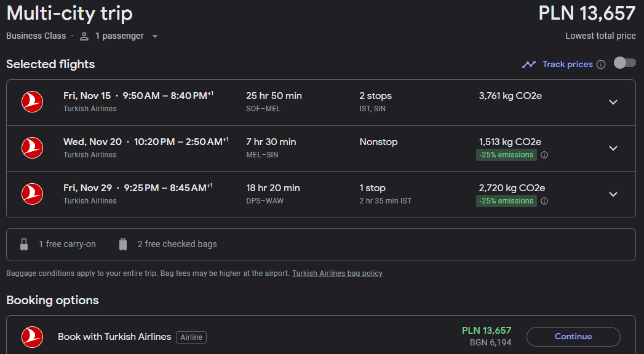644x354 pixels.
Task: Click the carry-on luggage icon
Action: pyautogui.click(x=24, y=245)
